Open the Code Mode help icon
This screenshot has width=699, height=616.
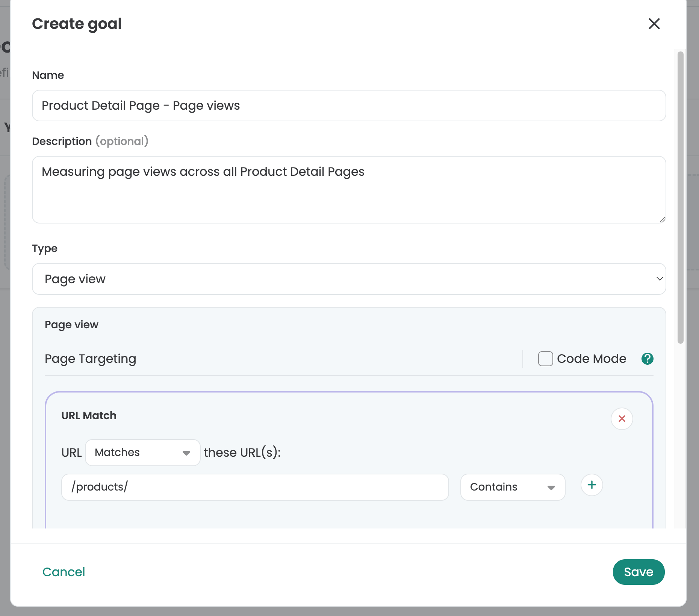pyautogui.click(x=647, y=359)
